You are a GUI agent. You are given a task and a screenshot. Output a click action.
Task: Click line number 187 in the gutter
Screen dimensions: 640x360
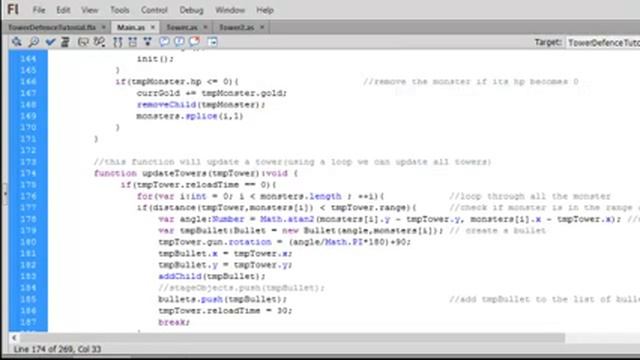click(x=28, y=322)
